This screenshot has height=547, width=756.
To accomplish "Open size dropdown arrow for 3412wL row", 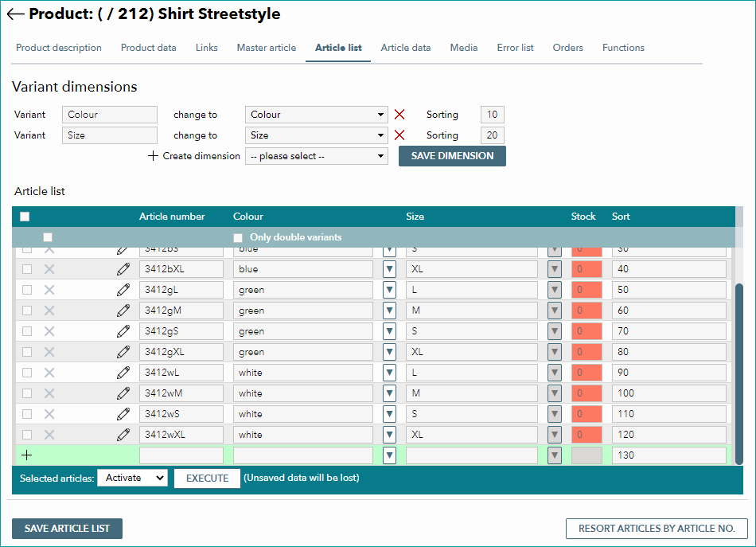I will (x=555, y=373).
